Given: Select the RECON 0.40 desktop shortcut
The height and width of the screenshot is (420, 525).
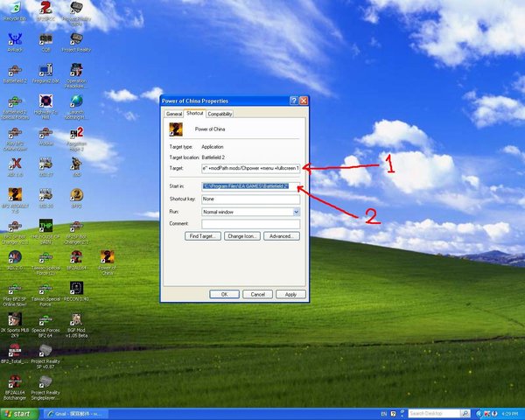Looking at the screenshot, I should (x=76, y=291).
